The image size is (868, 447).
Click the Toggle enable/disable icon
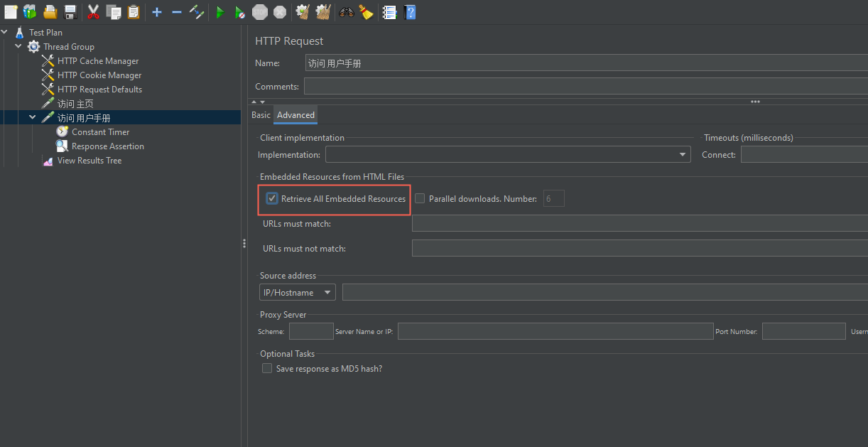coord(197,11)
